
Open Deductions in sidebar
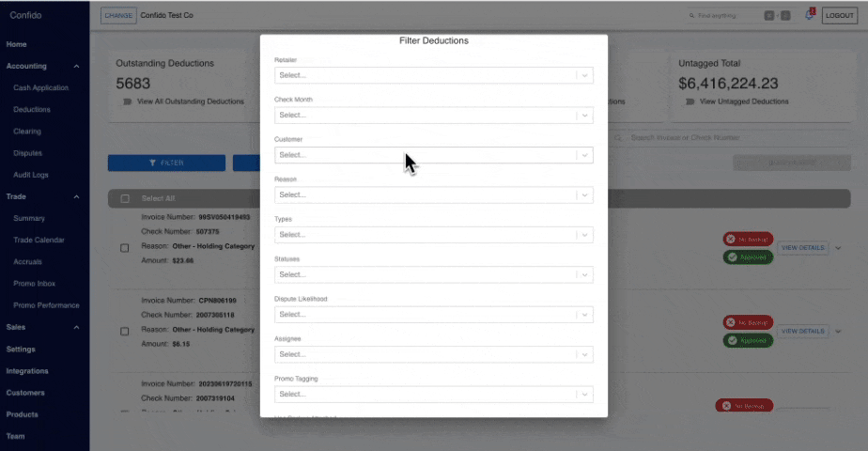(x=32, y=110)
